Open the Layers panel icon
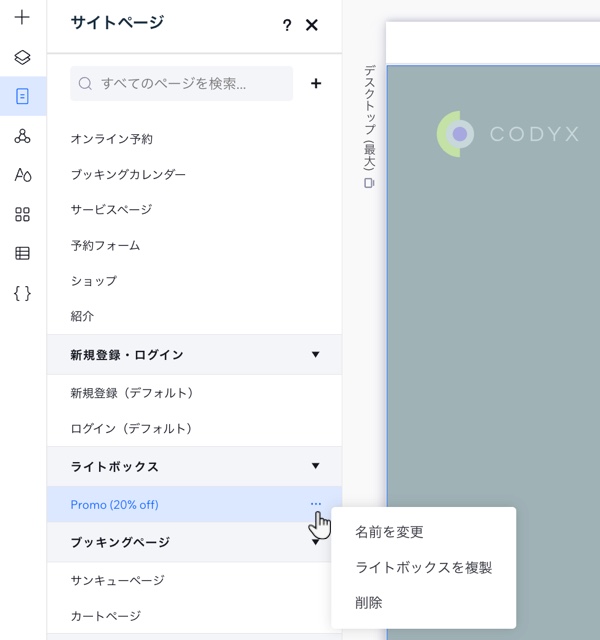Screen dimensions: 600x640 pos(22,57)
